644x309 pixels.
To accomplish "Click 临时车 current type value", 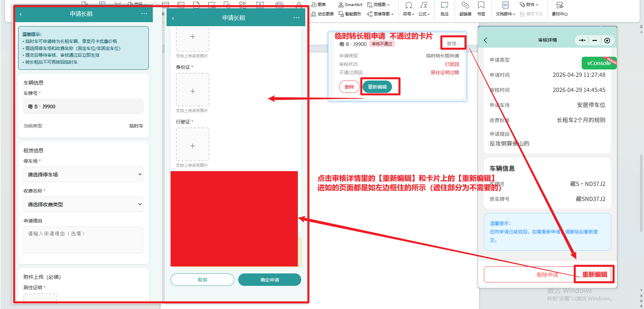I will coord(136,126).
